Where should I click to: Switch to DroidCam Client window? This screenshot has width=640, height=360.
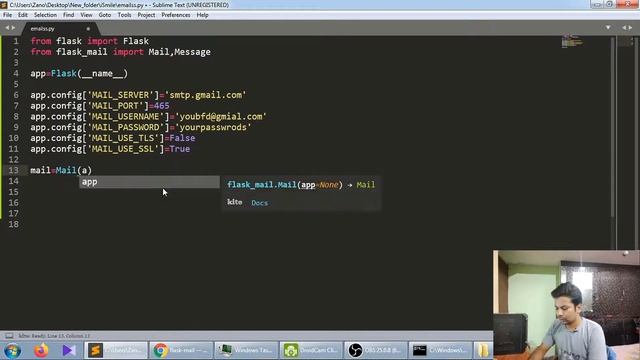point(311,351)
